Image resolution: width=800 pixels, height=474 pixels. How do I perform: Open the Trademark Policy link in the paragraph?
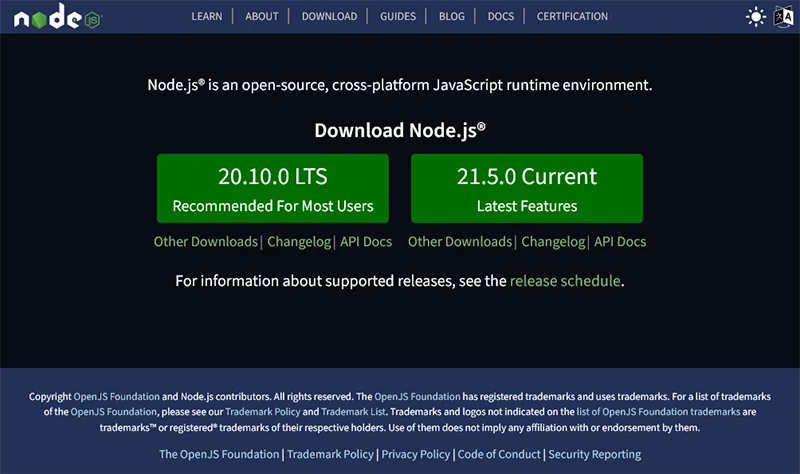click(263, 412)
